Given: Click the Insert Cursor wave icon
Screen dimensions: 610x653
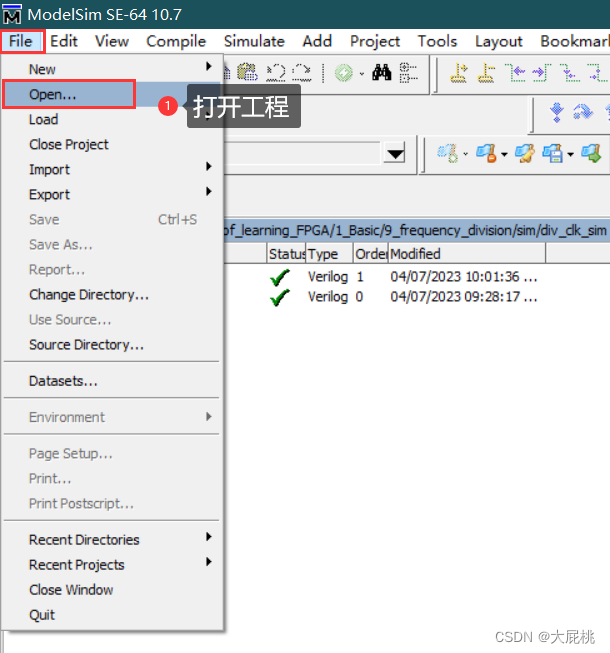Looking at the screenshot, I should point(458,73).
